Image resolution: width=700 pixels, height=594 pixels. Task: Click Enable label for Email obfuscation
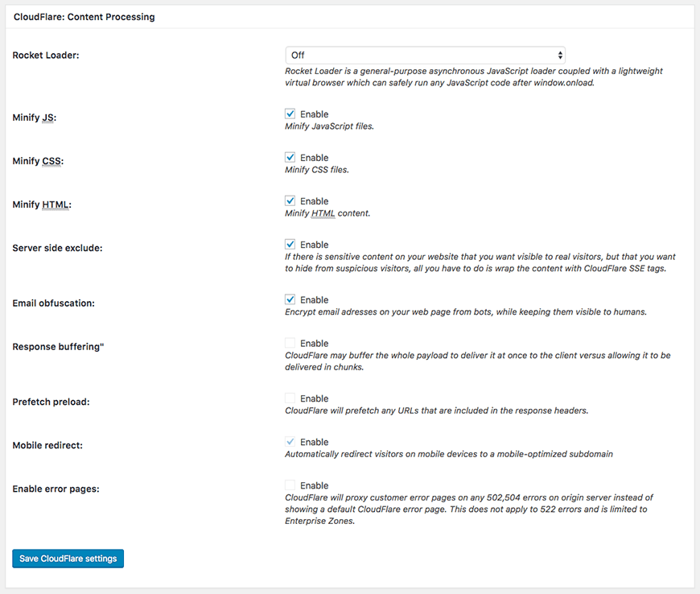[315, 300]
